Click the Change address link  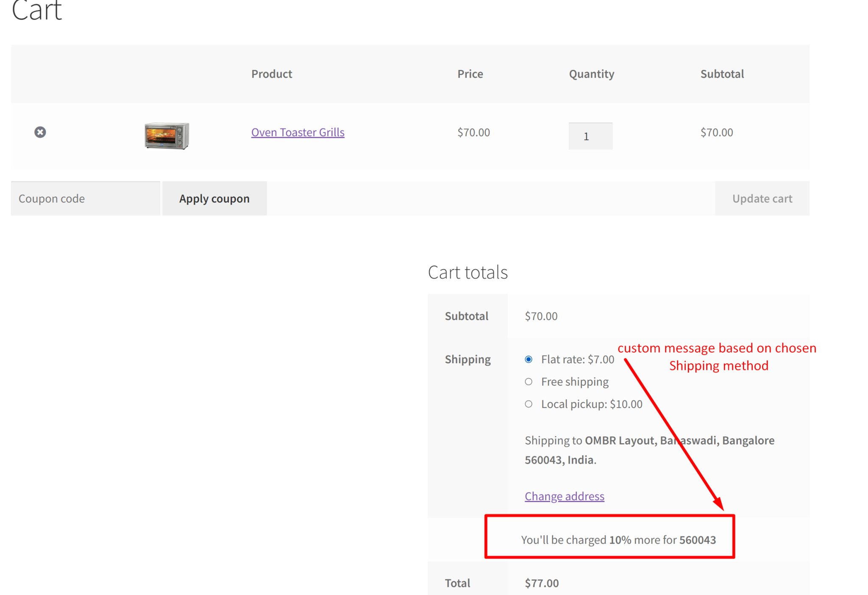click(x=564, y=496)
